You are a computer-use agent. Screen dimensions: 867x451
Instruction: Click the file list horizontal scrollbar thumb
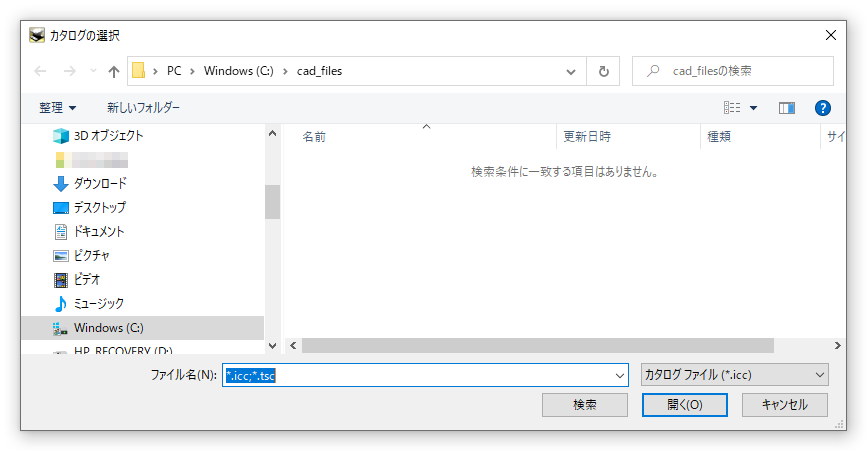(537, 345)
